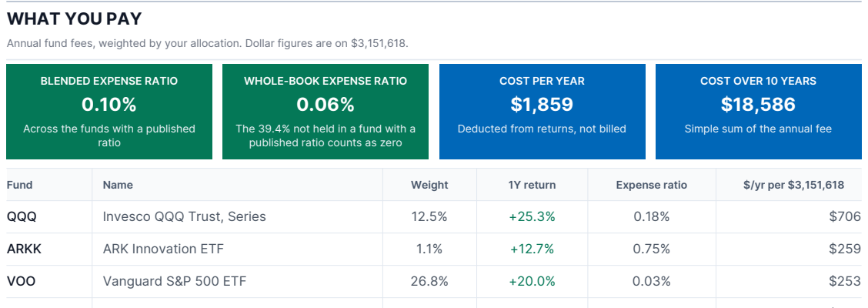Click ARK Innovation ETF name
The width and height of the screenshot is (868, 308).
(x=163, y=249)
